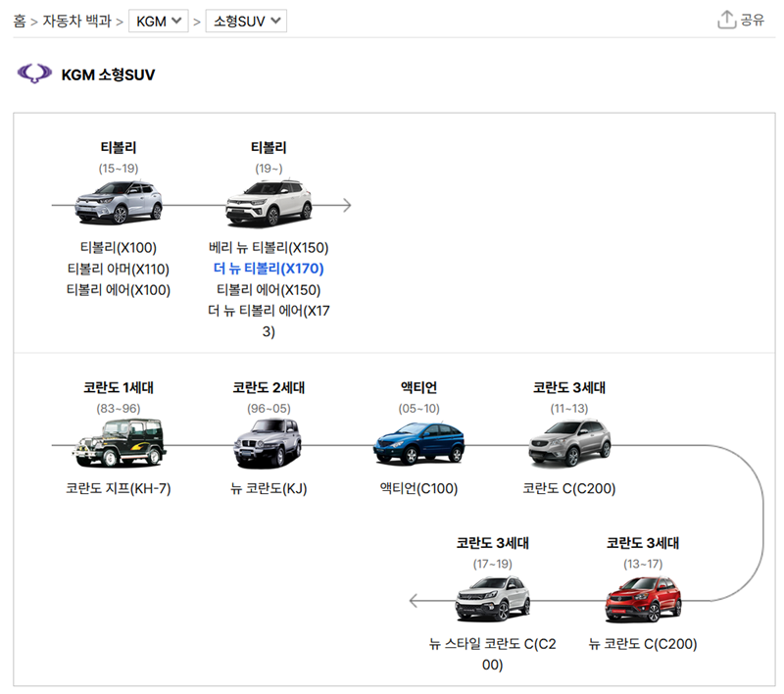
Task: Open the KGM brand dropdown
Action: tap(159, 21)
